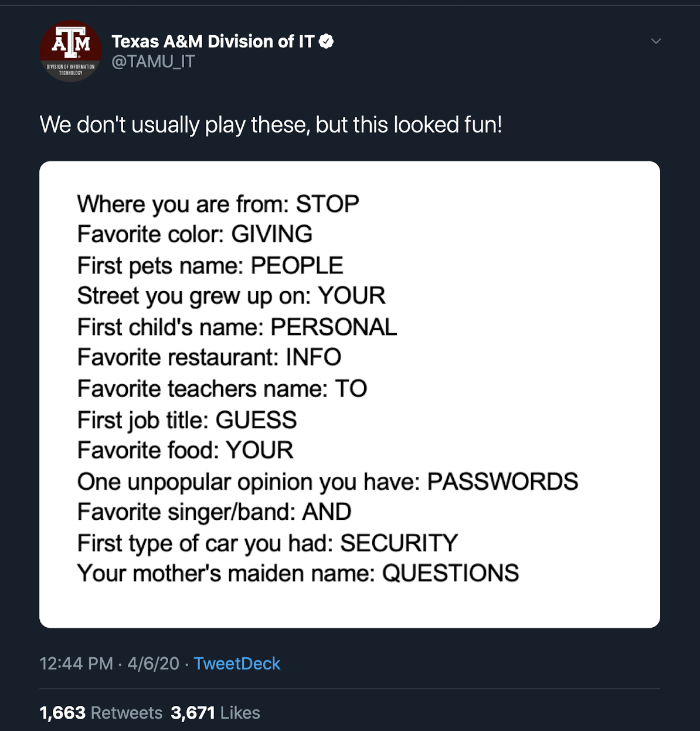The height and width of the screenshot is (731, 700).
Task: Open the TweetDeck source link
Action: coord(237,664)
